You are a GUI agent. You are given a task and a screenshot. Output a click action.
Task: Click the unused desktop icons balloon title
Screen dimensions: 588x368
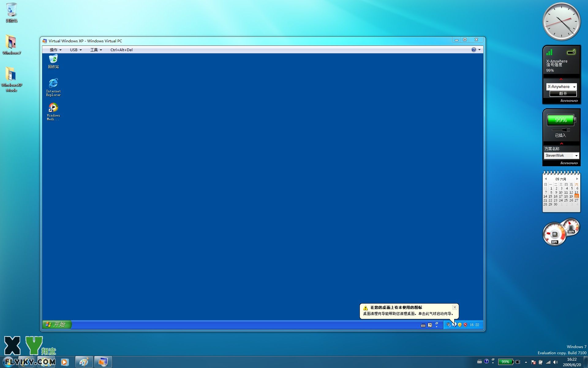point(396,307)
